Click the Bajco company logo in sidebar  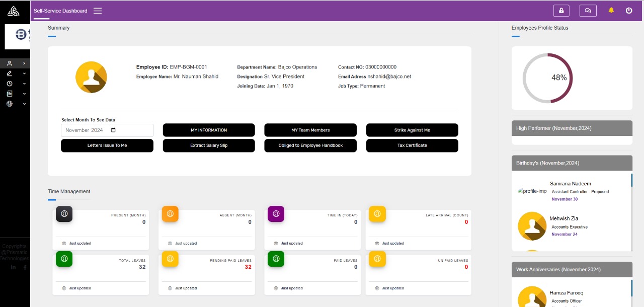(x=18, y=36)
